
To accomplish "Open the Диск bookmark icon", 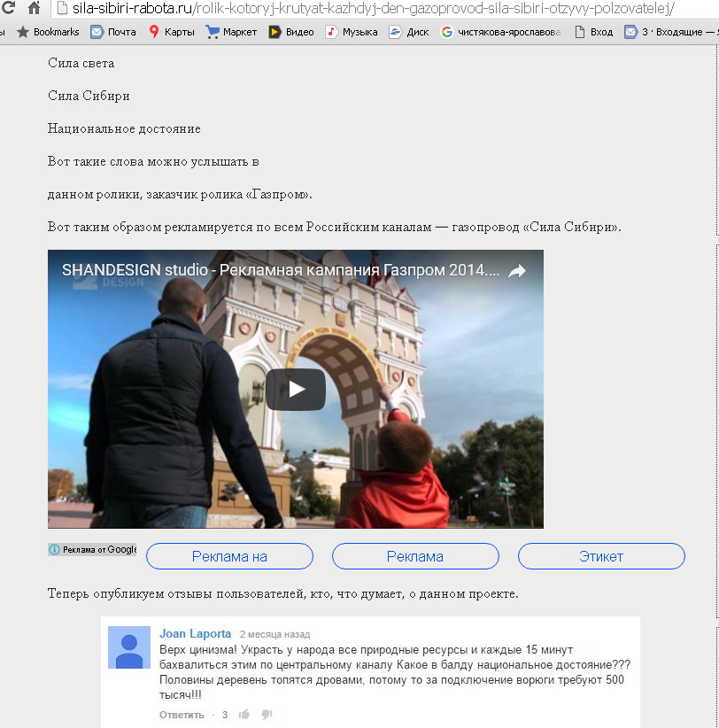I will pos(395,32).
